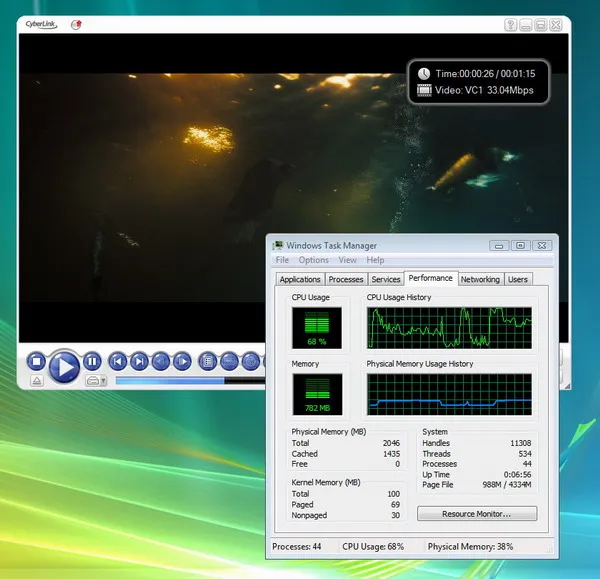Open the drive source dropdown
The width and height of the screenshot is (600, 579).
[x=96, y=380]
